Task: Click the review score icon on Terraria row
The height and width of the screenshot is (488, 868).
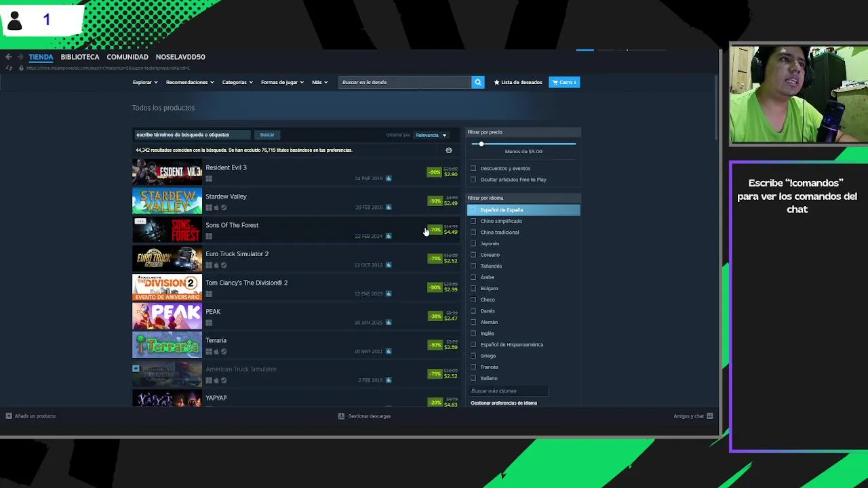Action: 389,351
